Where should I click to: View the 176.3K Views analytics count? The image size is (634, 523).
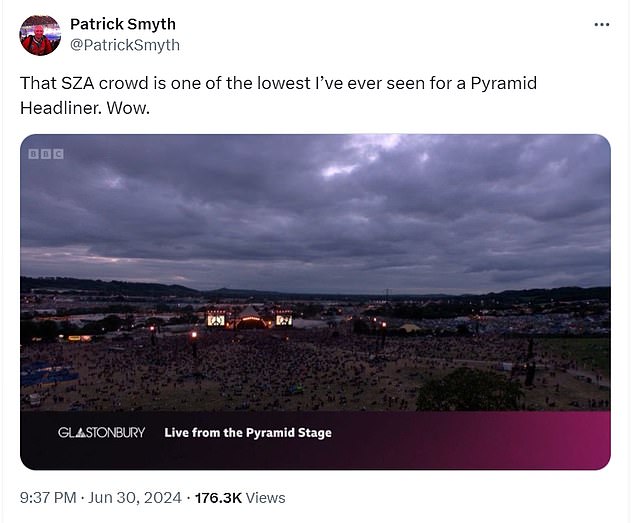point(240,498)
